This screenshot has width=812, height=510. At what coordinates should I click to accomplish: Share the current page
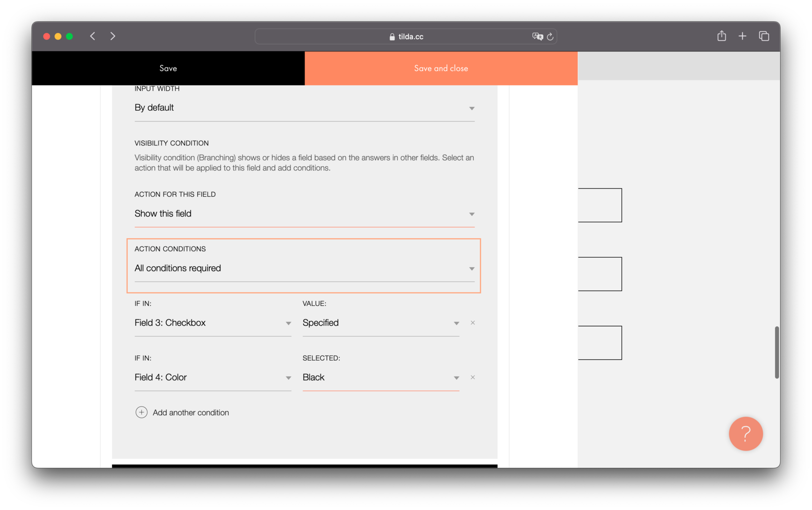(x=722, y=36)
